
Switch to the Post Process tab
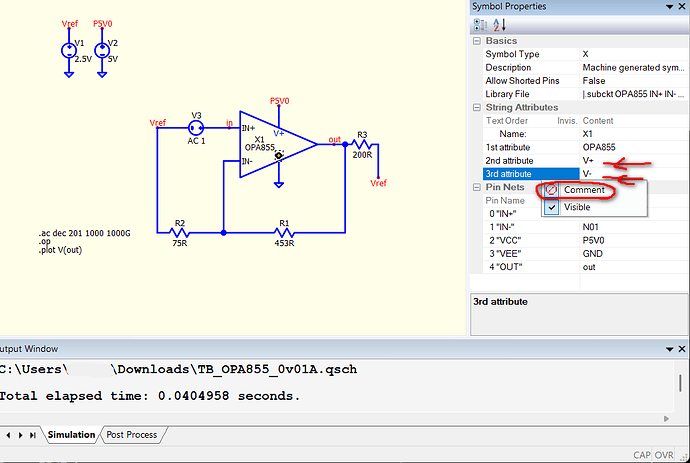[x=132, y=435]
